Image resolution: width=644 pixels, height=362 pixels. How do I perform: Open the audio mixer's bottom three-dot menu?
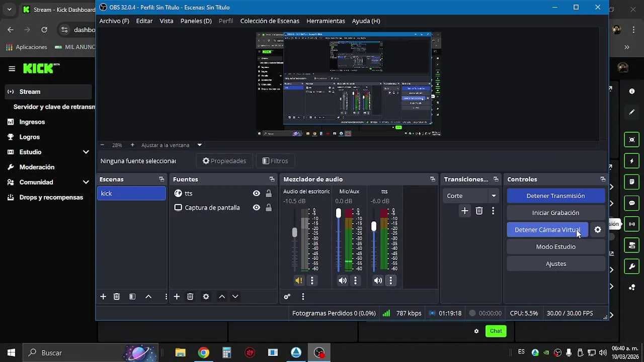(303, 297)
